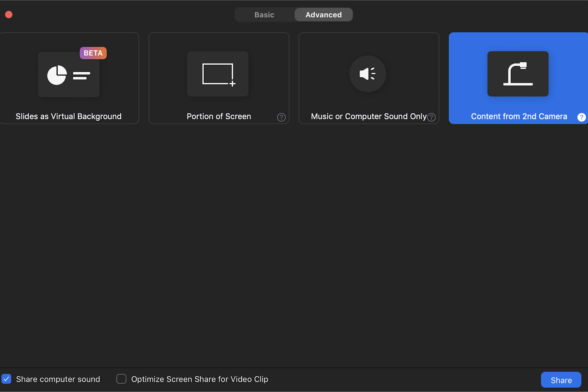
Task: Enable Optimize Screen Share for Video Clip checkbox
Action: (x=121, y=379)
